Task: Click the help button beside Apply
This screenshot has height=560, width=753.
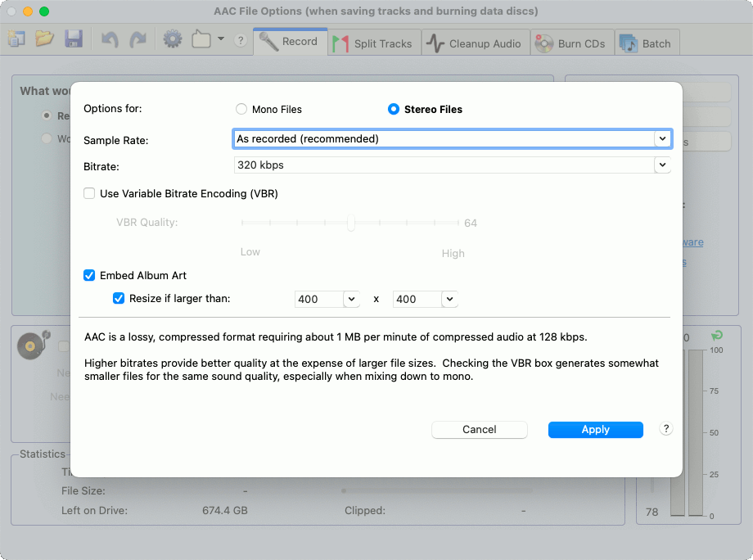Action: click(x=665, y=429)
